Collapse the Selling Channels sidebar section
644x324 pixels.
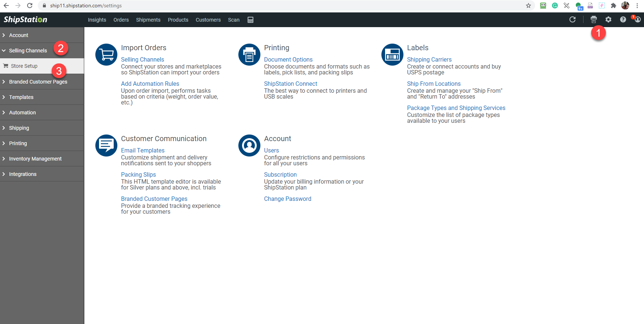(x=42, y=51)
